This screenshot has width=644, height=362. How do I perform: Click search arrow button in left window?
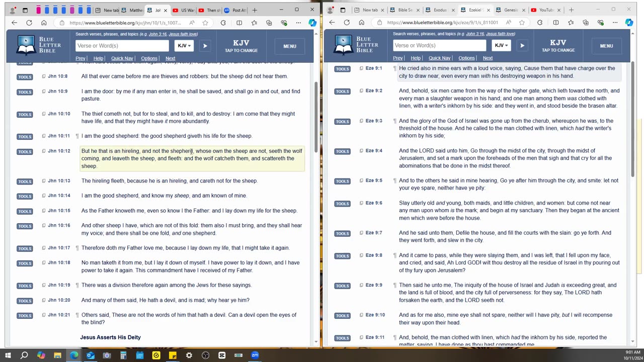[205, 46]
